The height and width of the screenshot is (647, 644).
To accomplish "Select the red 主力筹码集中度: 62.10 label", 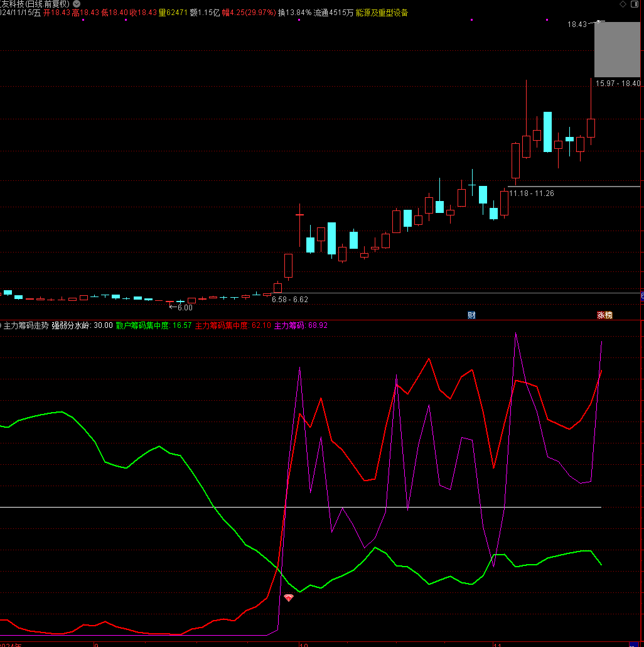I will tap(233, 325).
